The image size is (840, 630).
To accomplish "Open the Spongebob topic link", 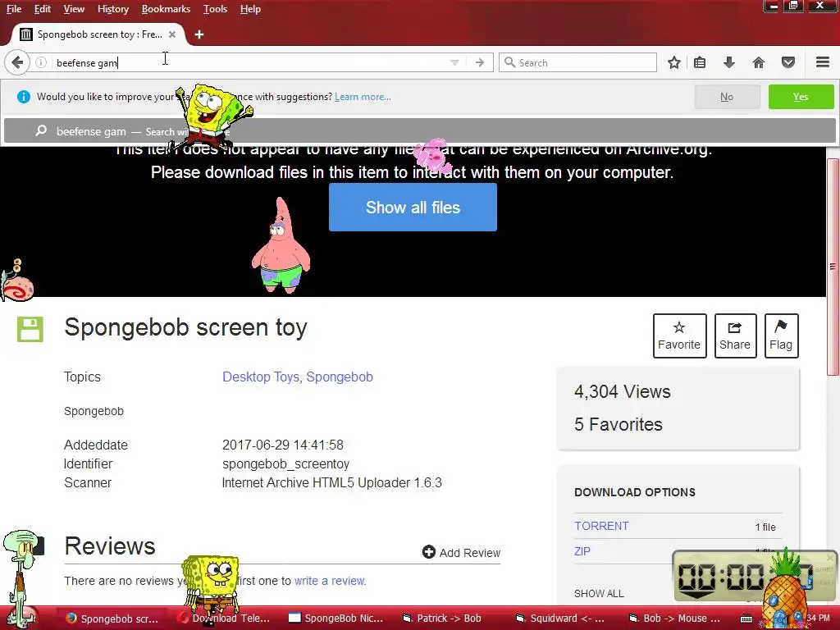I will click(340, 377).
